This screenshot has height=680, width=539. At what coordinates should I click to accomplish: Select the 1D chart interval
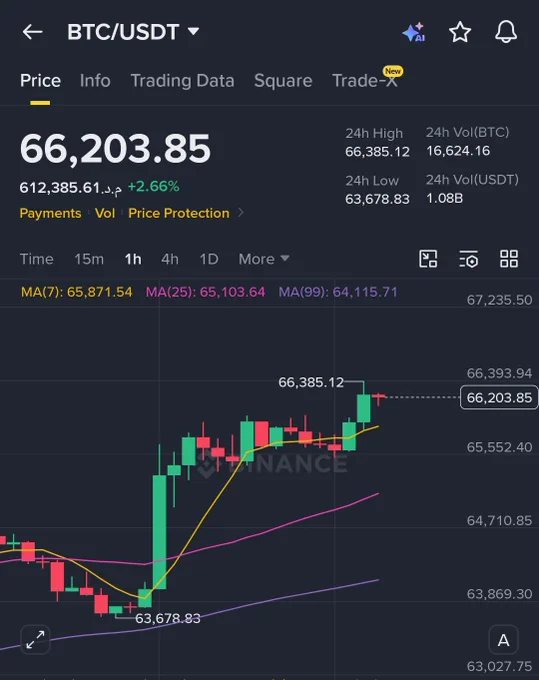click(x=209, y=259)
